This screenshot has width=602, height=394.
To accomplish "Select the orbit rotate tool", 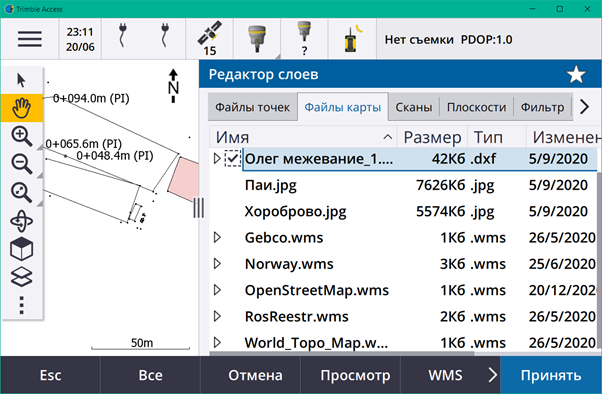I will click(x=22, y=221).
